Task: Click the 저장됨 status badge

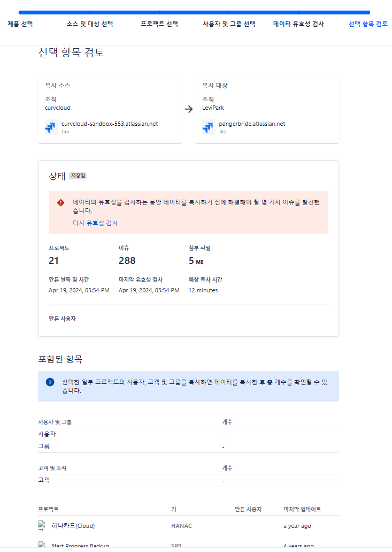Action: pos(78,175)
